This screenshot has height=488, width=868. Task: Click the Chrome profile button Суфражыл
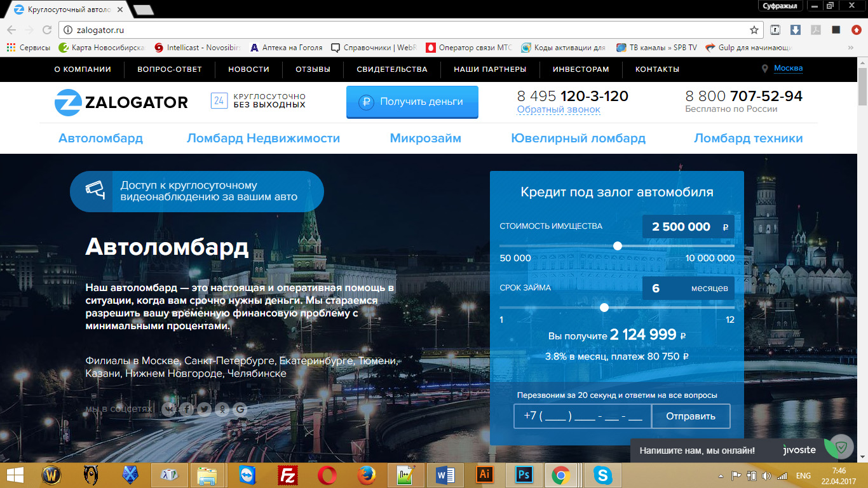(779, 6)
